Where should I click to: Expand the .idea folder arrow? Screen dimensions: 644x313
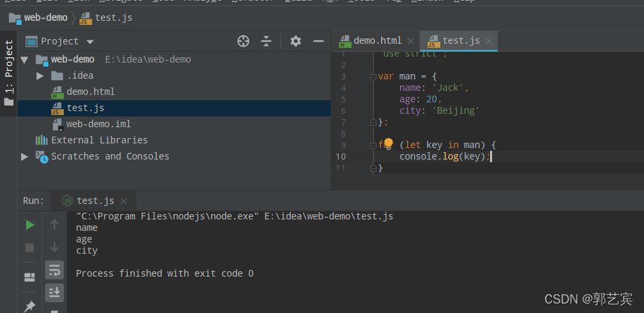[40, 76]
